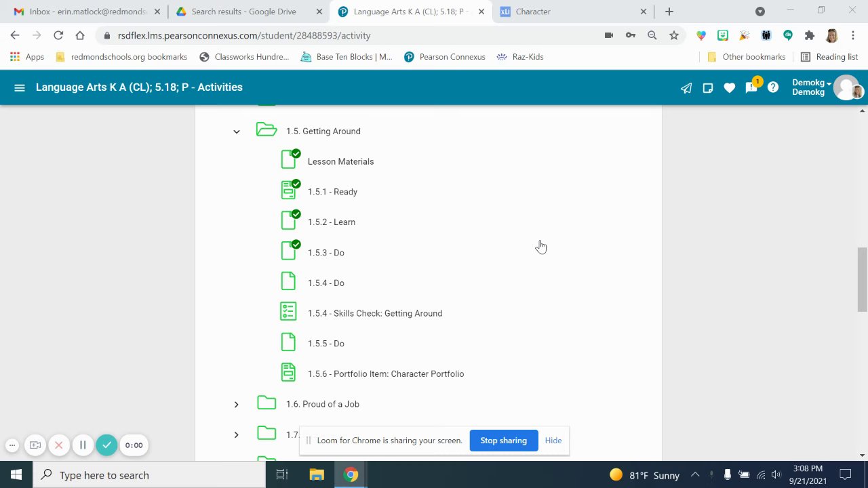Click the 1.5.2 - Learn page icon
868x488 pixels.
tap(290, 220)
